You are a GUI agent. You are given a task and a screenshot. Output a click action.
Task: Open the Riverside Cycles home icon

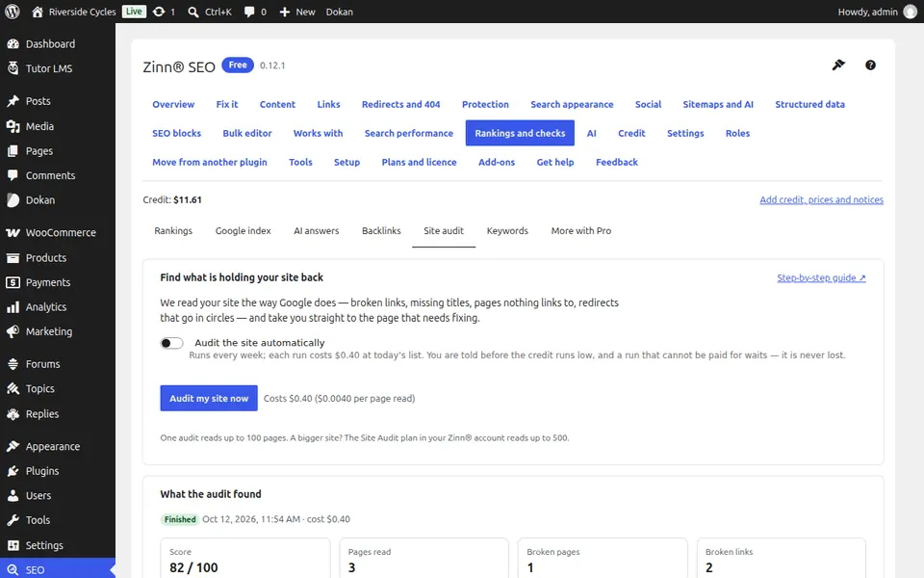[x=38, y=12]
